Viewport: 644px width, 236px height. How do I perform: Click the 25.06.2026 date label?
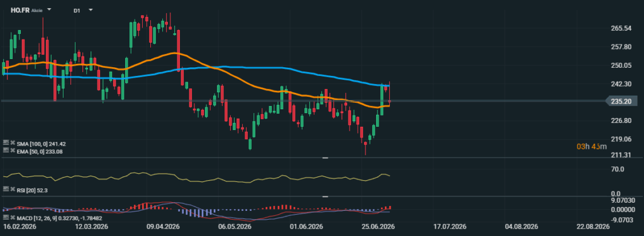[378, 227]
